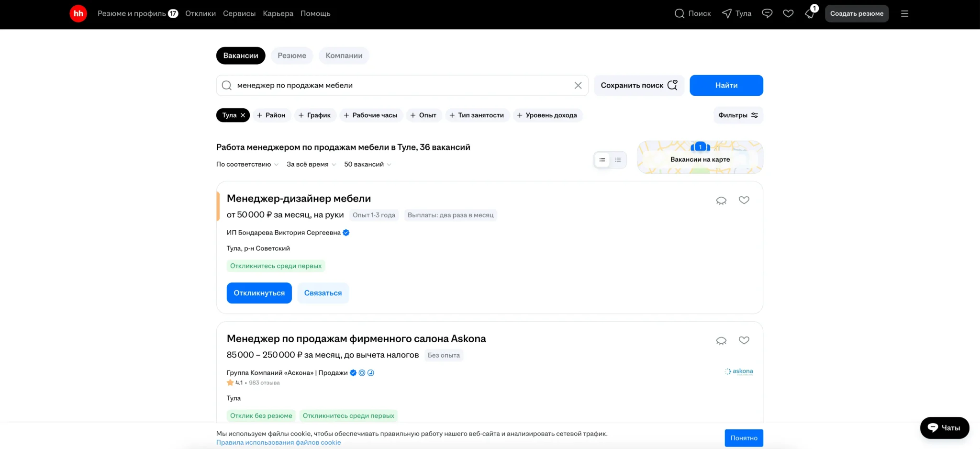Click Откликнуться on the first vacancy
980x449 pixels.
259,293
